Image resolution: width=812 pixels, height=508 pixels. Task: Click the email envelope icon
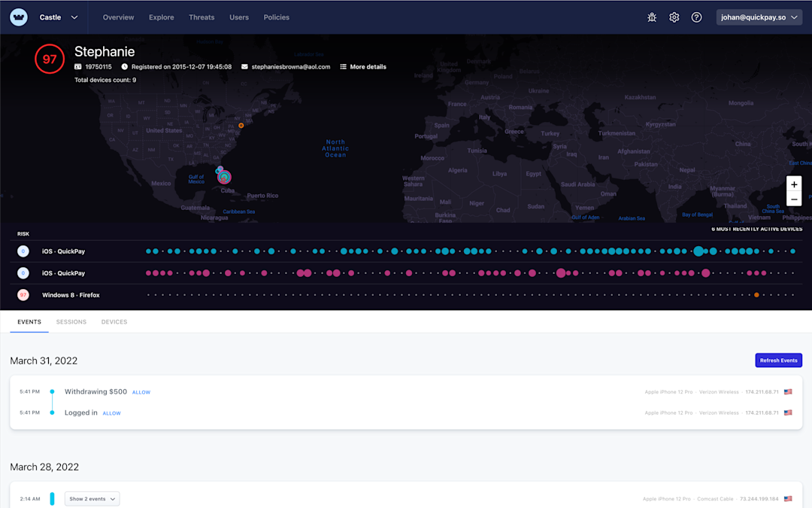click(244, 67)
